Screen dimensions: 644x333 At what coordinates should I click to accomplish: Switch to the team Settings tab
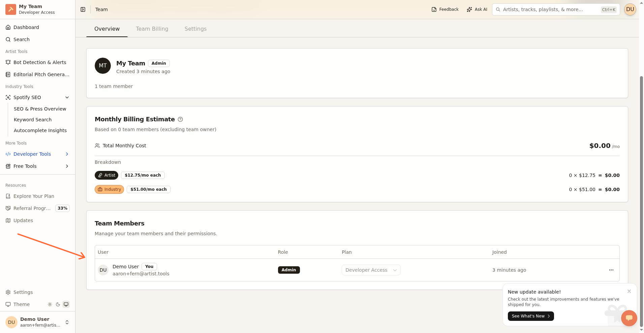click(195, 29)
